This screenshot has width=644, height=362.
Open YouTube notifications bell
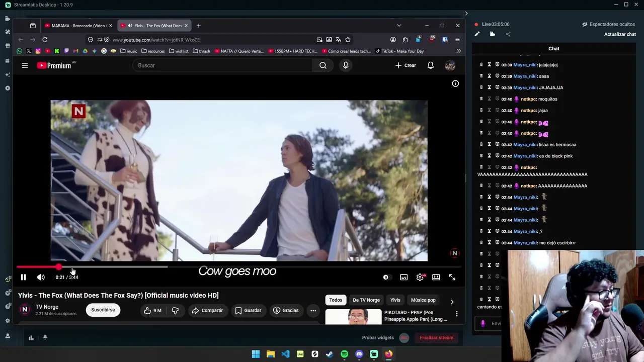click(431, 65)
